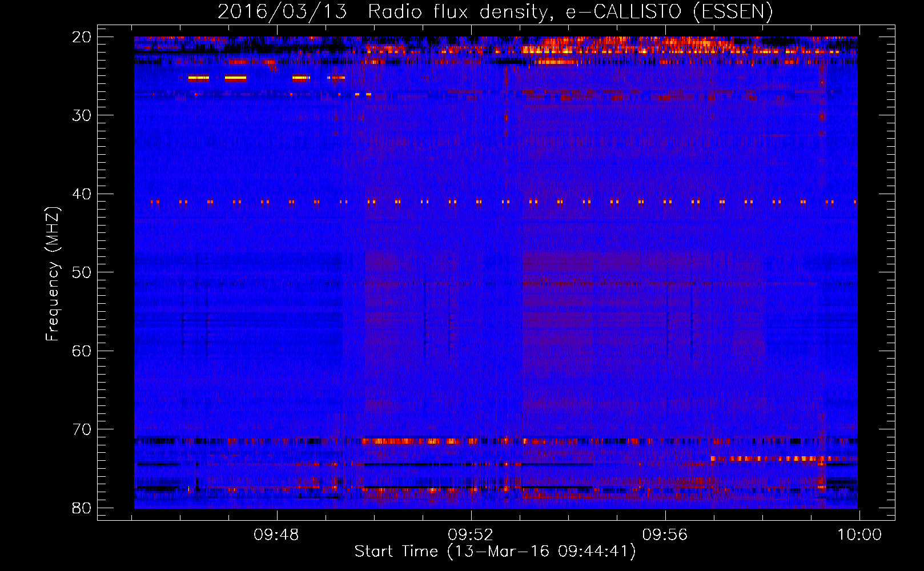The image size is (924, 571).
Task: Click the 50 frequency tick label
Action: (82, 272)
